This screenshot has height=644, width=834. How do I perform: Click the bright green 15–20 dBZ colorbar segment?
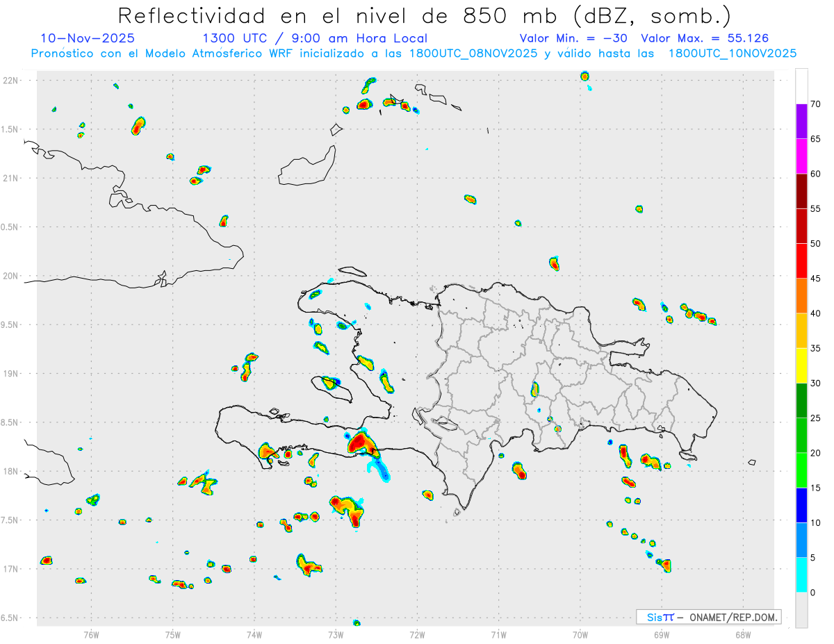[801, 470]
